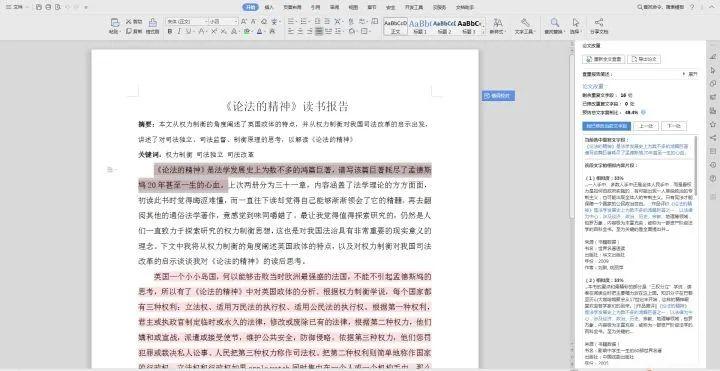Click the star icon in right sidebar

713,124
